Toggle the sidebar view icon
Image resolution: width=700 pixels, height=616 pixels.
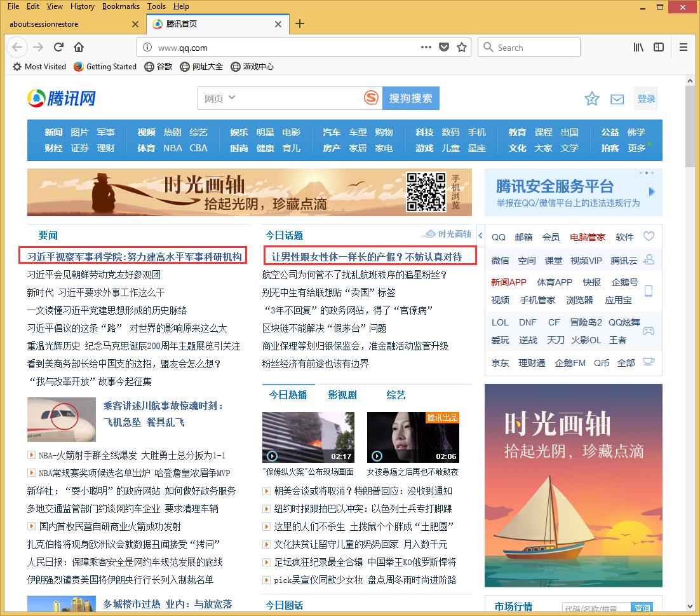(659, 47)
